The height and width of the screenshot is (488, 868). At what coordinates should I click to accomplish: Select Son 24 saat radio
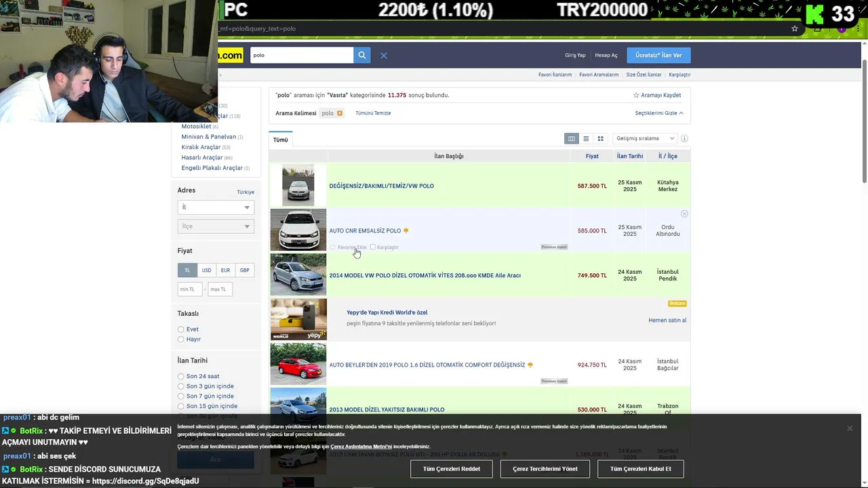coord(181,376)
